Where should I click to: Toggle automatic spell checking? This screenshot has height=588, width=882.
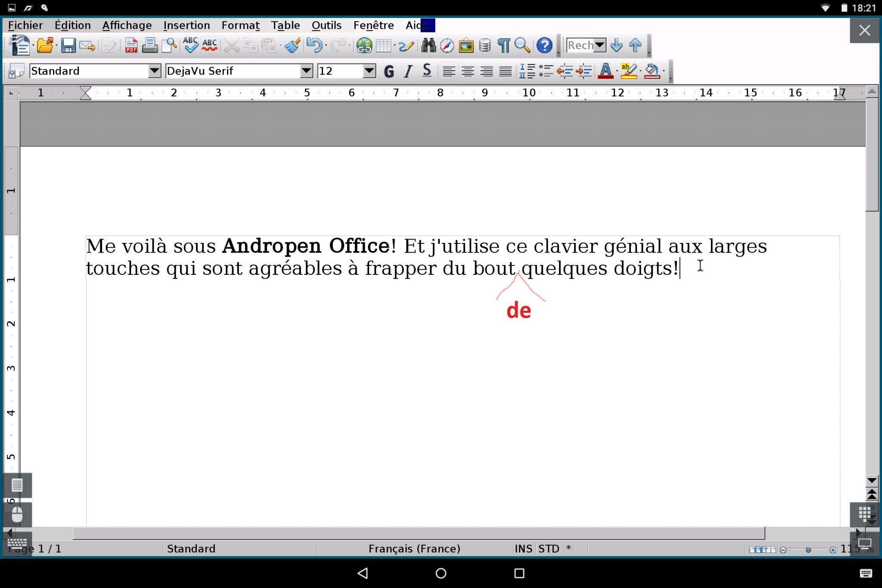tap(209, 45)
